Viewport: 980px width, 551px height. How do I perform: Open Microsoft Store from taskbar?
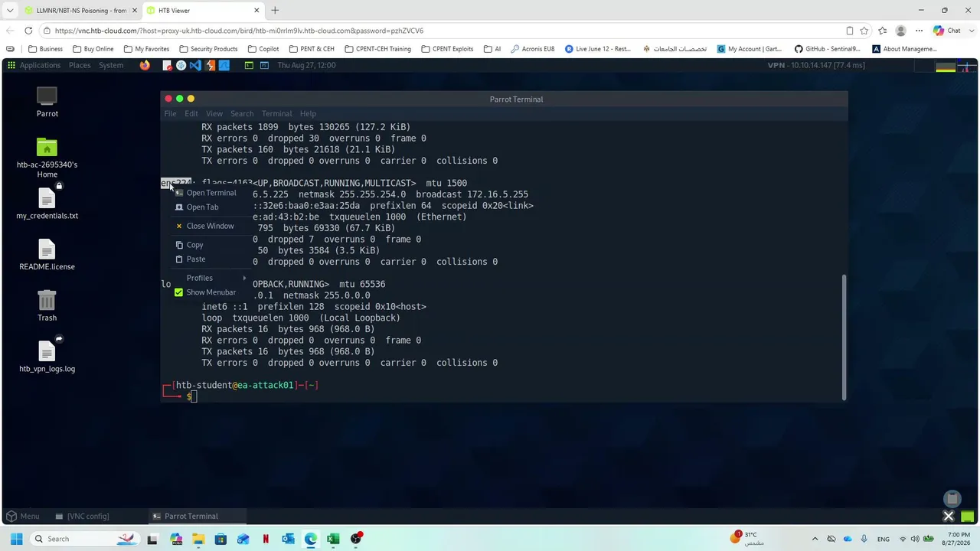220,539
